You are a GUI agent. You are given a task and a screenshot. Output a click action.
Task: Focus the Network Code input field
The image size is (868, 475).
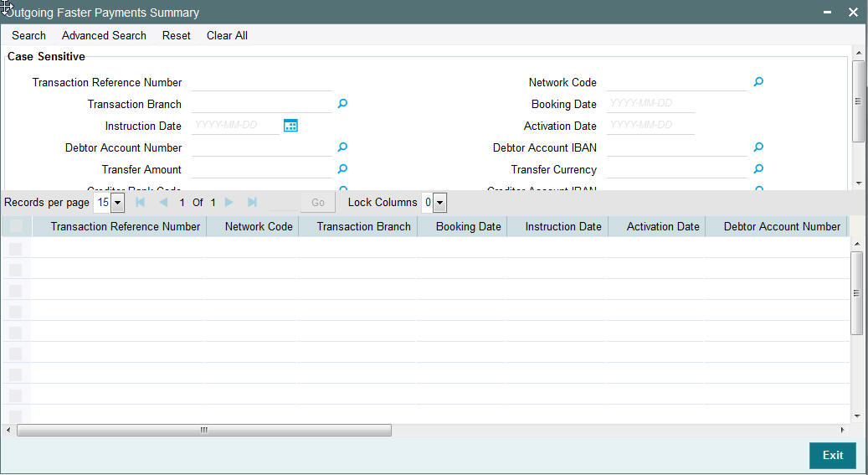(677, 83)
